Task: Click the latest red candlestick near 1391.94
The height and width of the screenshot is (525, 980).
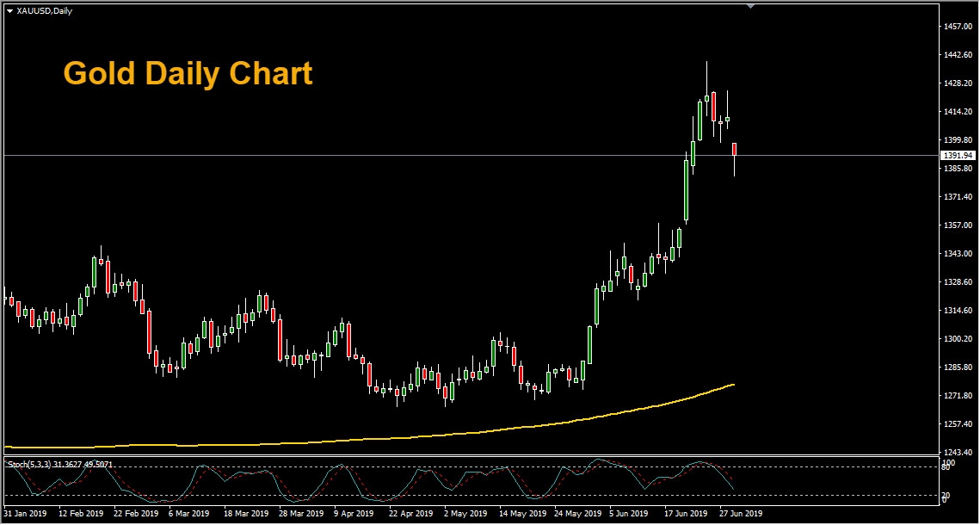Action: (x=735, y=150)
